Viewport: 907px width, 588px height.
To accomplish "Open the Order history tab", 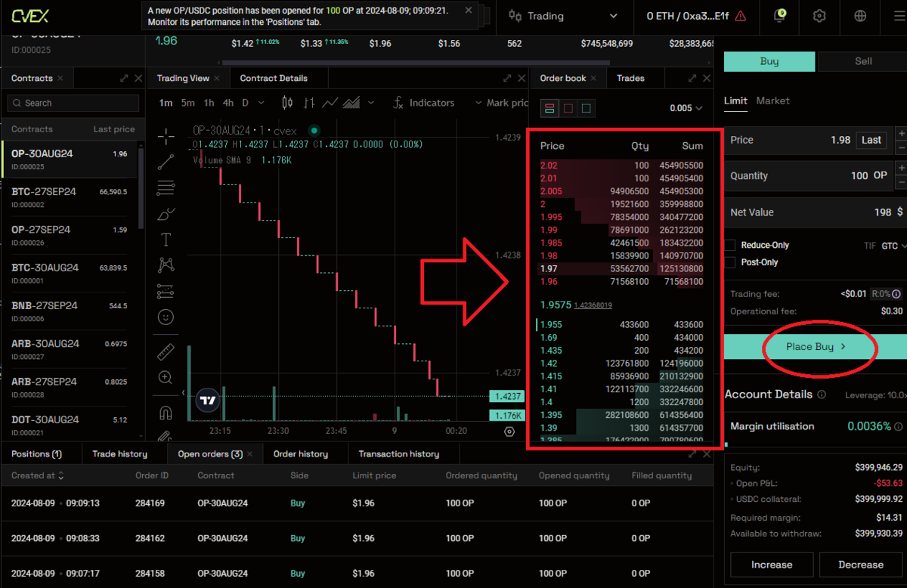I will pyautogui.click(x=301, y=453).
